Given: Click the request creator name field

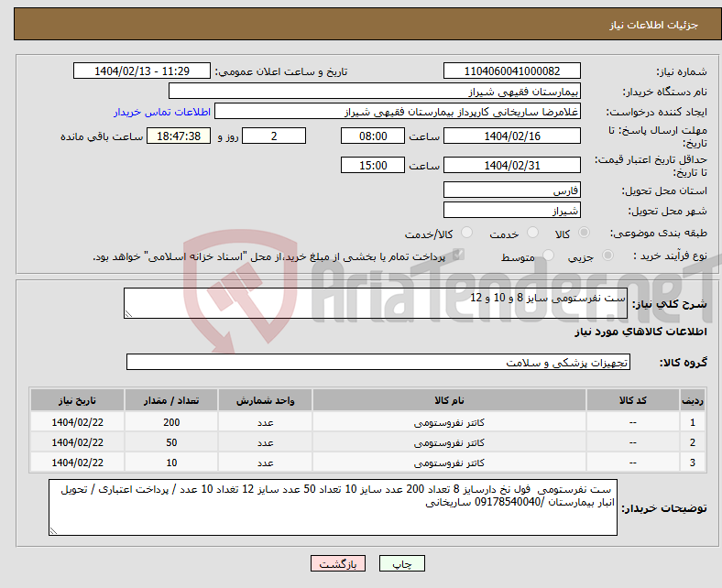Looking at the screenshot, I should click(398, 112).
